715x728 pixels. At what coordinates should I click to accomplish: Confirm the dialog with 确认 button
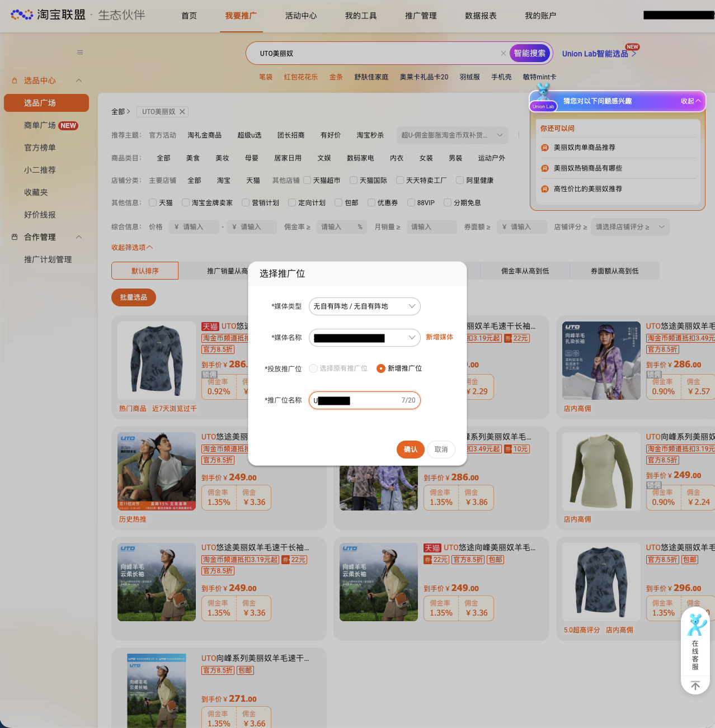click(410, 450)
